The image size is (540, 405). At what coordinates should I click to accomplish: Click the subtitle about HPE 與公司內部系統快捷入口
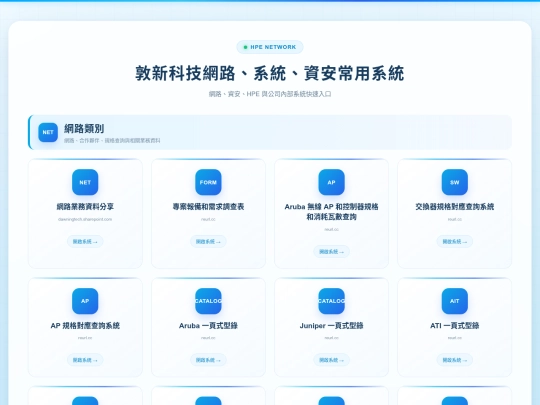coord(270,94)
